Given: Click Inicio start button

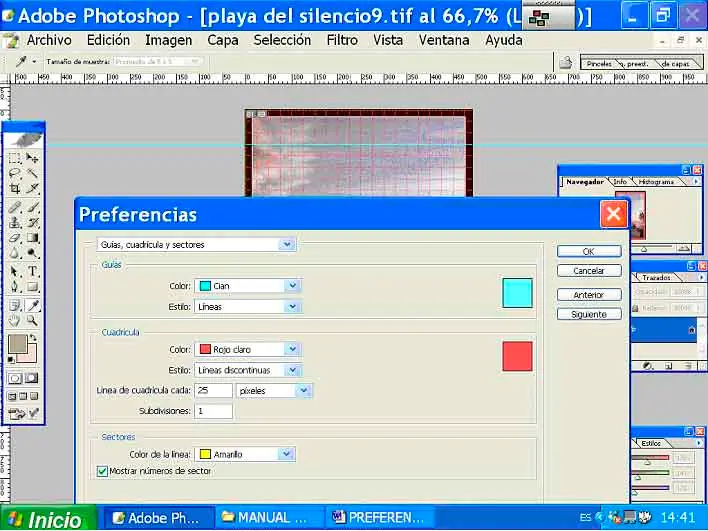Looking at the screenshot, I should pyautogui.click(x=47, y=519).
